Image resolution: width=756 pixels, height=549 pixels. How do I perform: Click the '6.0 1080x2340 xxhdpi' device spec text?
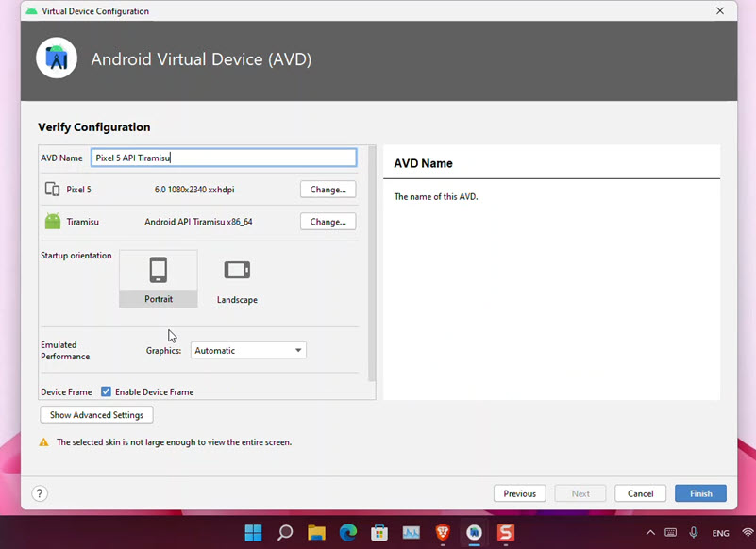point(194,190)
